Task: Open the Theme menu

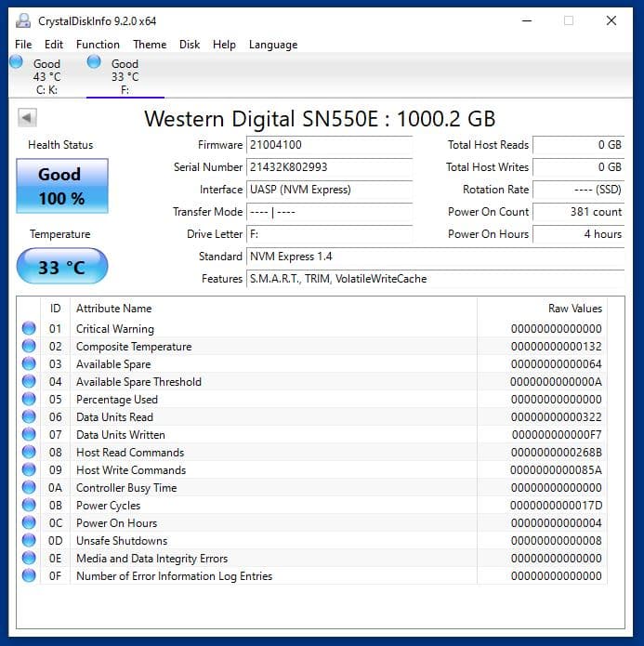Action: coord(150,44)
